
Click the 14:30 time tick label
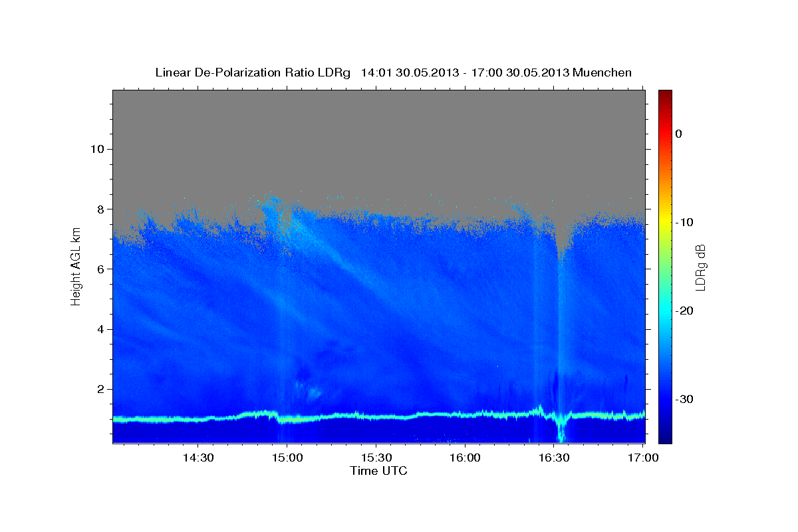198,458
